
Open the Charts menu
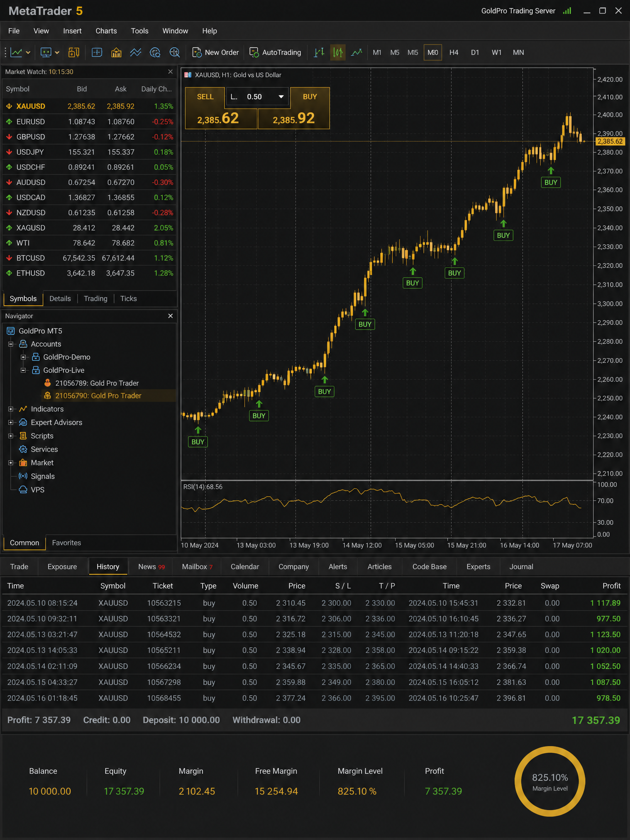click(106, 31)
